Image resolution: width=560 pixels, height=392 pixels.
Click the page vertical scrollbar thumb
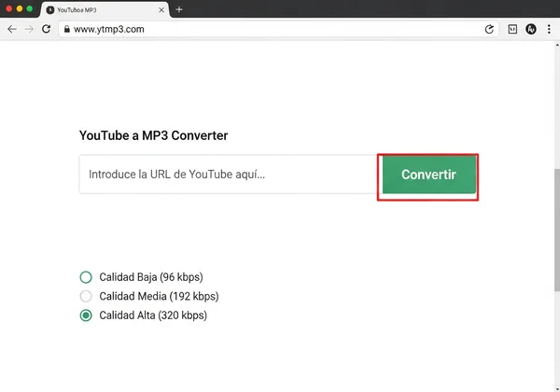point(557,231)
